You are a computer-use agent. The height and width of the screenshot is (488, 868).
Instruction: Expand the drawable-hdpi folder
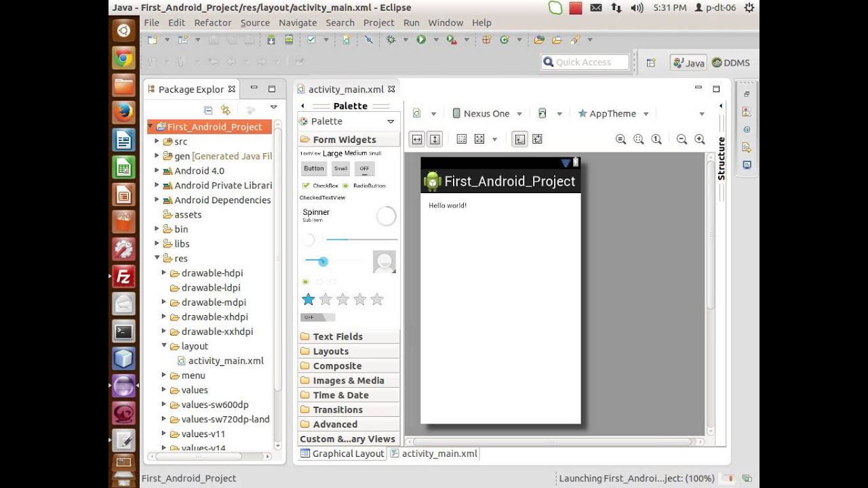[x=164, y=273]
